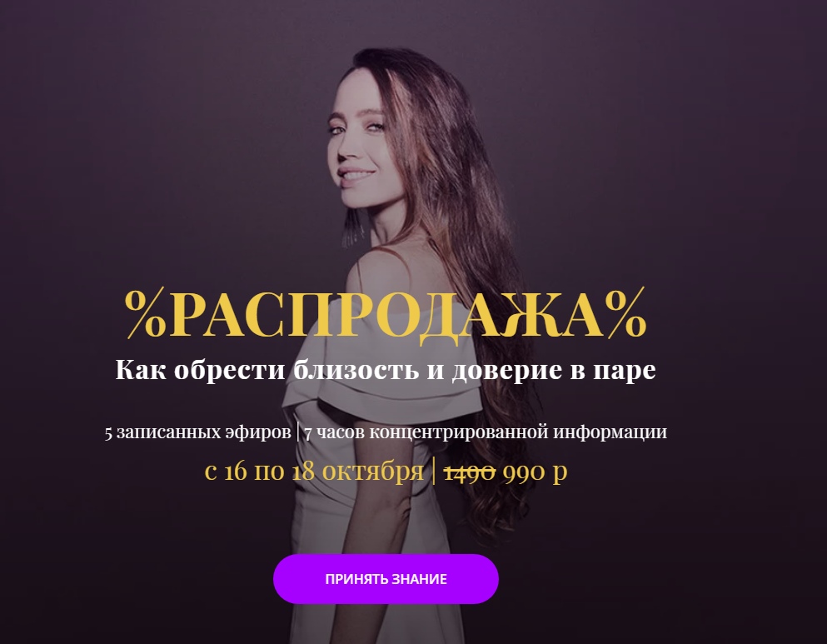Click the text 7 часов концентрированной информации
Image resolution: width=827 pixels, height=644 pixels.
[x=486, y=432]
